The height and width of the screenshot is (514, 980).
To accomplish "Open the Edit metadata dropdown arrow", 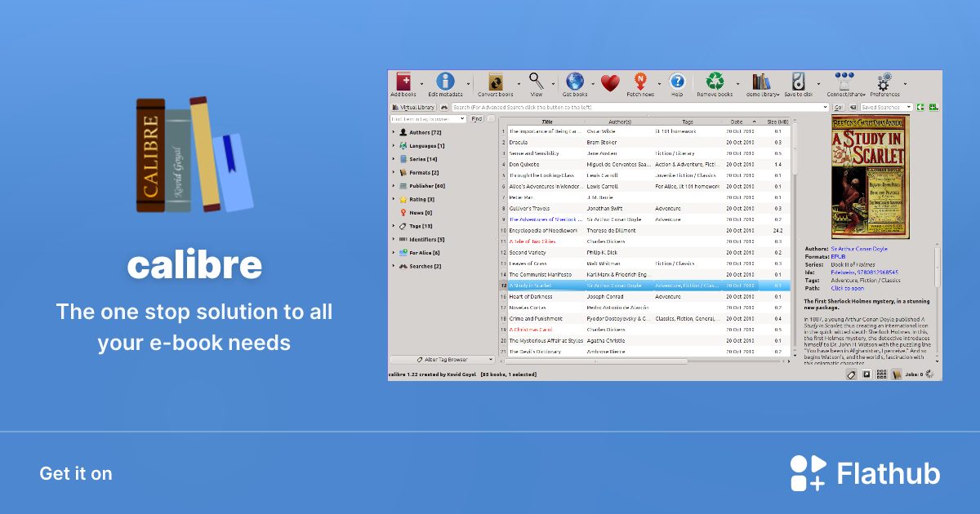I will (469, 83).
